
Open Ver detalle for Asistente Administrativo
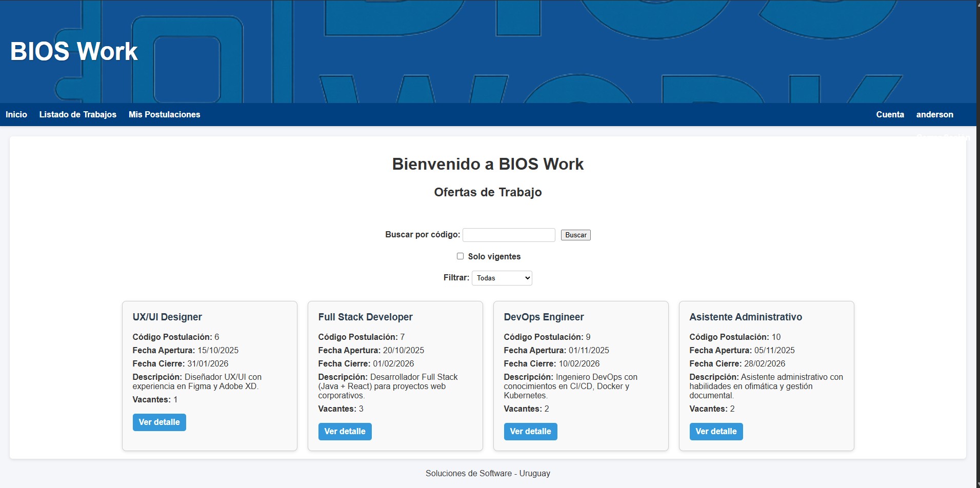tap(716, 431)
